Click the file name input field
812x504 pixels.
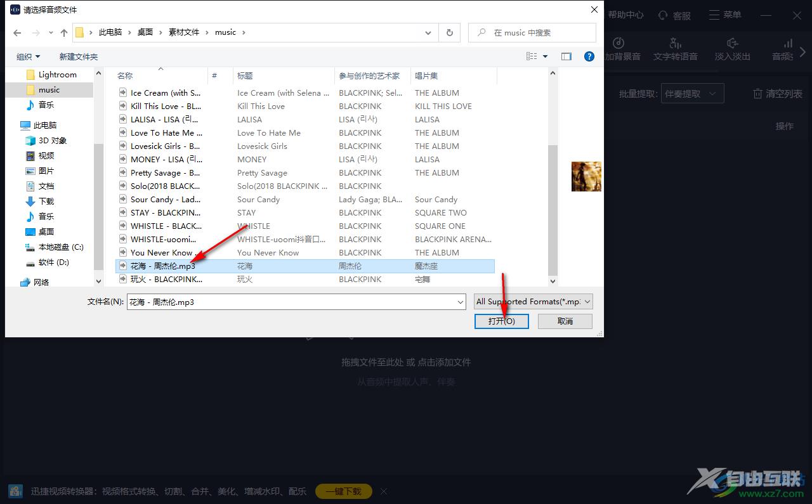(291, 302)
